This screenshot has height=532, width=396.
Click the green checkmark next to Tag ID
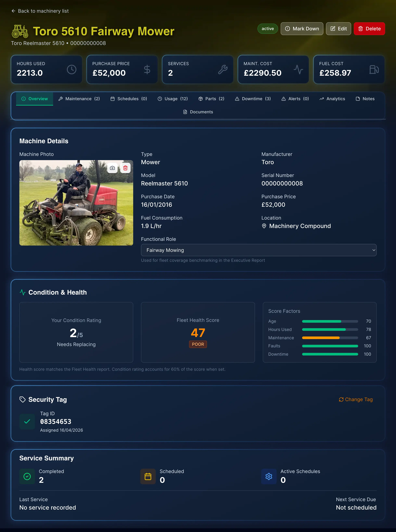click(27, 422)
